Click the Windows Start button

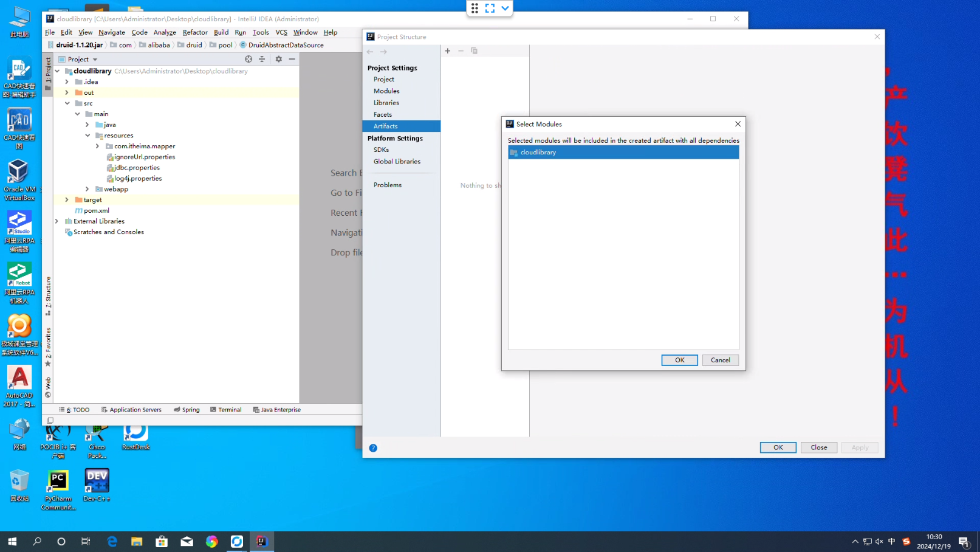click(12, 542)
